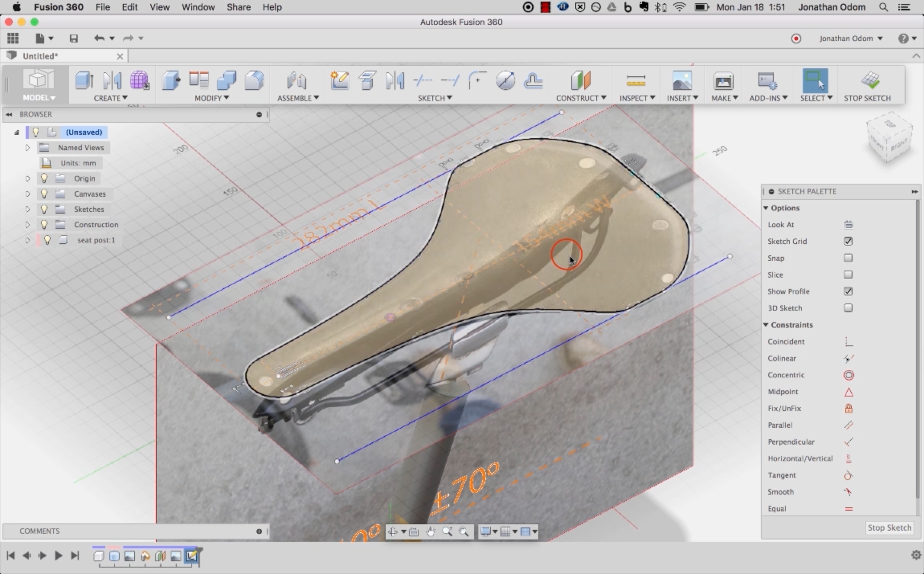Click the Measure icon under Inspect
This screenshot has height=574, width=924.
pos(636,81)
